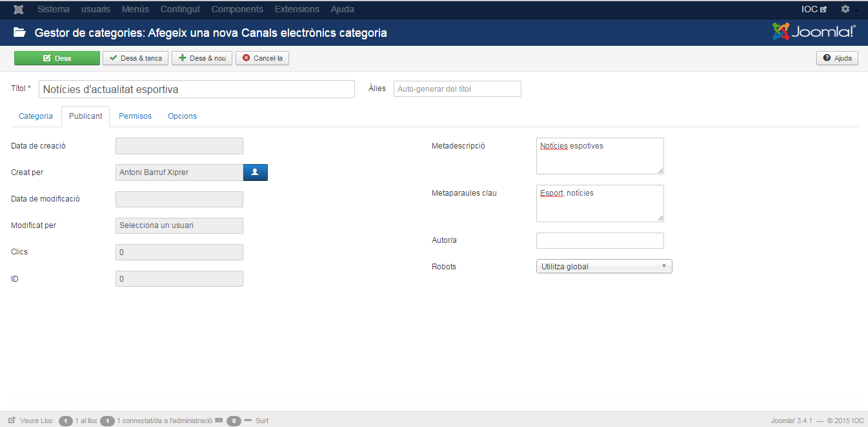Open the IOC site preview link
The width and height of the screenshot is (868, 427).
(x=814, y=10)
